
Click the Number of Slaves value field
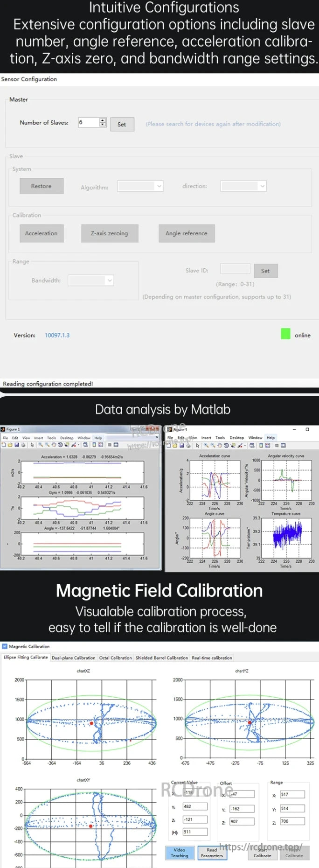click(x=89, y=123)
